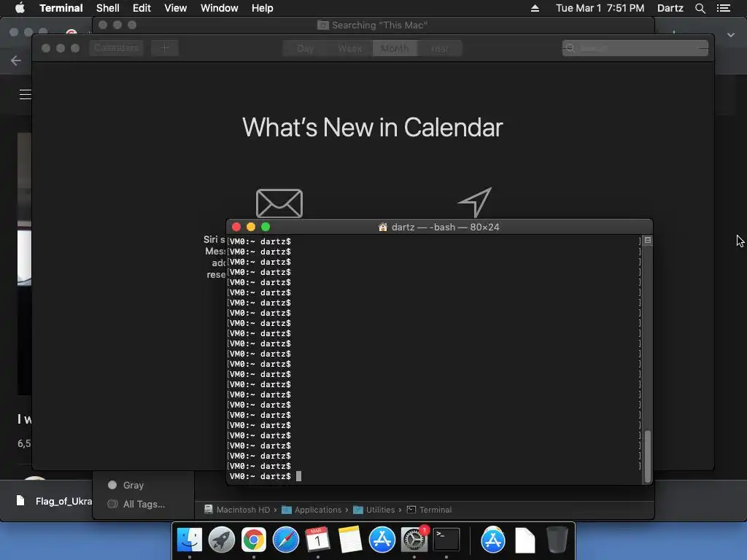Click Flag_of_Ukraine file icon in download bar

pyautogui.click(x=20, y=500)
